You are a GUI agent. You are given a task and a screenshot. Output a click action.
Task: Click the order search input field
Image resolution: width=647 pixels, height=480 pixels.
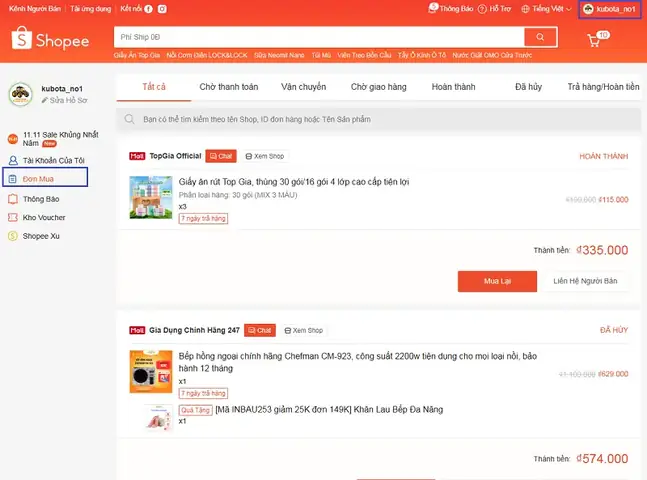378,119
